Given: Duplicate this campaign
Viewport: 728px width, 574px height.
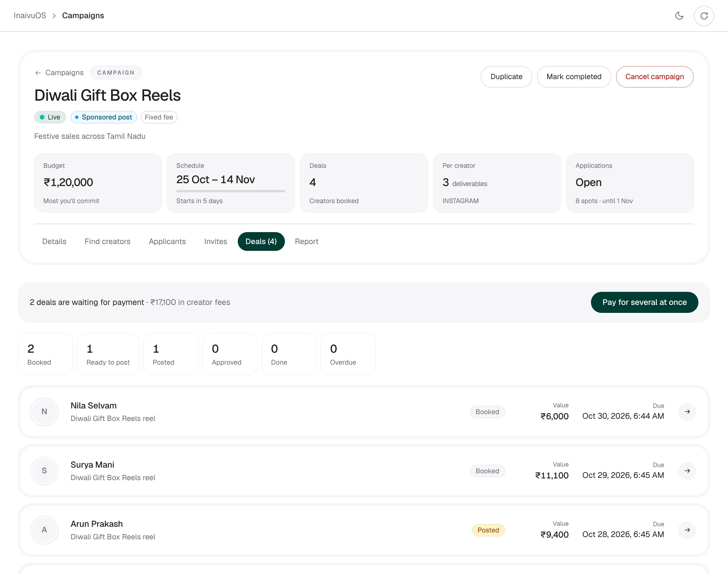Looking at the screenshot, I should [506, 77].
